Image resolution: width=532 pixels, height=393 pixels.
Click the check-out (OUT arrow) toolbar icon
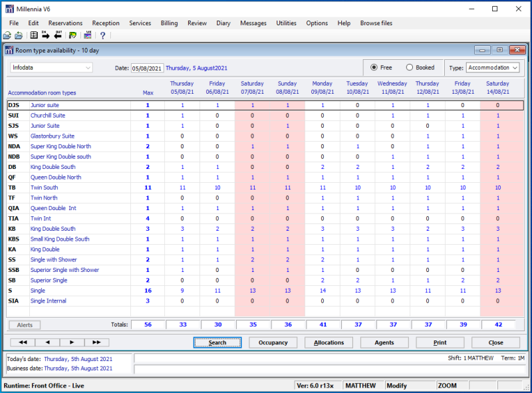click(x=58, y=35)
